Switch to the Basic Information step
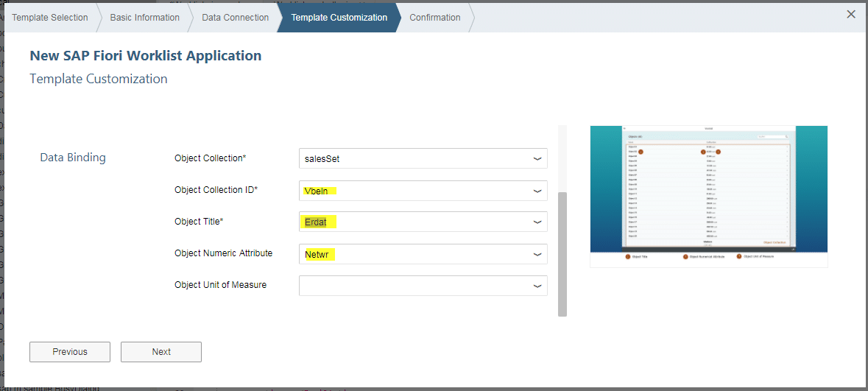The image size is (868, 391). tap(144, 18)
